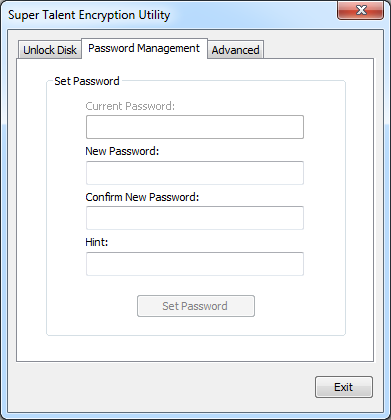The height and width of the screenshot is (420, 391).
Task: Close the Super Talent Encryption Utility window
Action: pos(360,10)
